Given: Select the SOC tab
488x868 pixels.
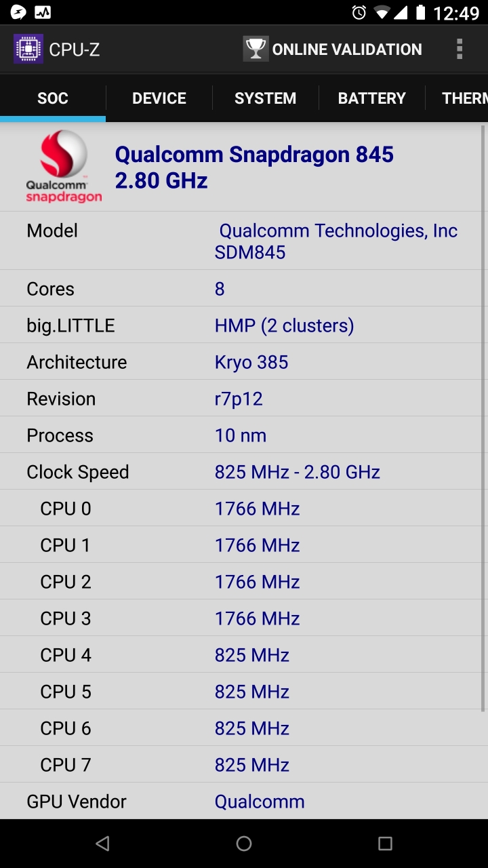Looking at the screenshot, I should 53,98.
